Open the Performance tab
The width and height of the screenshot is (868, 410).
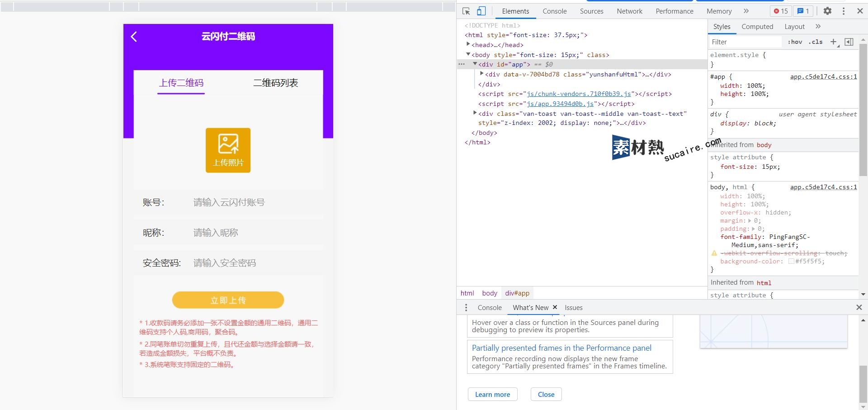(x=675, y=11)
